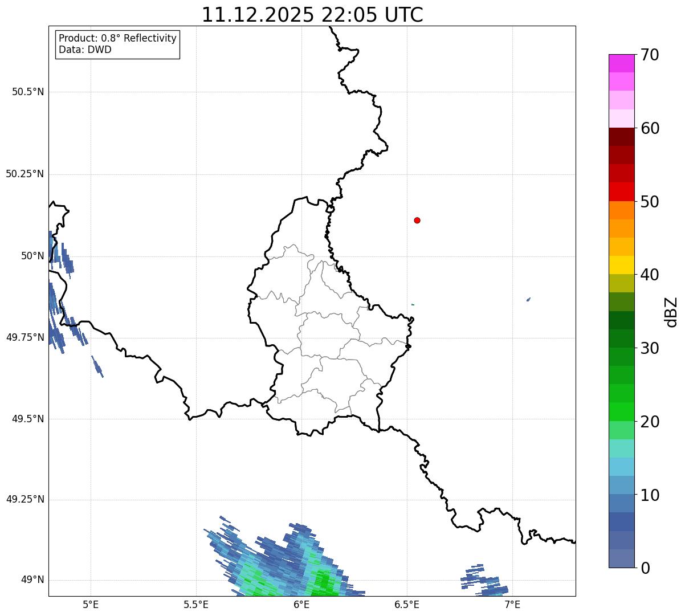Screen dimensions: 685x616
Task: Click the colorbar tick label 20
Action: 650,422
